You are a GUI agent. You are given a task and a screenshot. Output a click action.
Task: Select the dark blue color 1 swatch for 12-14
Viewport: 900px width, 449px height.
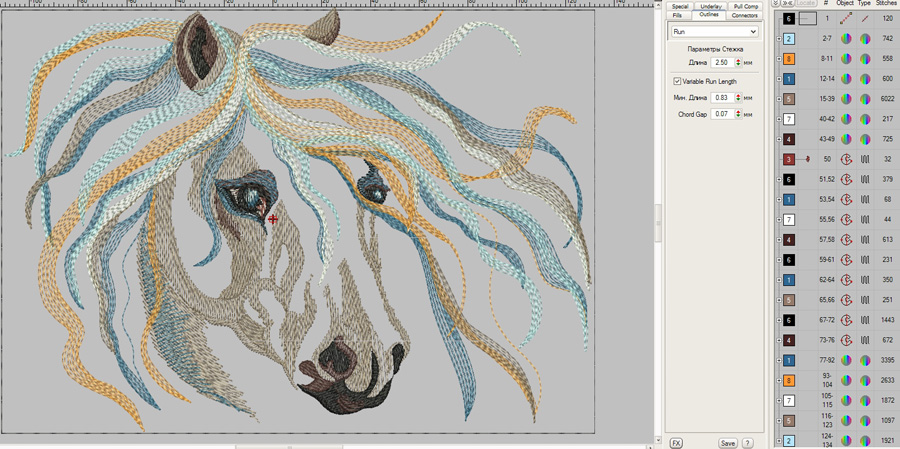point(789,79)
